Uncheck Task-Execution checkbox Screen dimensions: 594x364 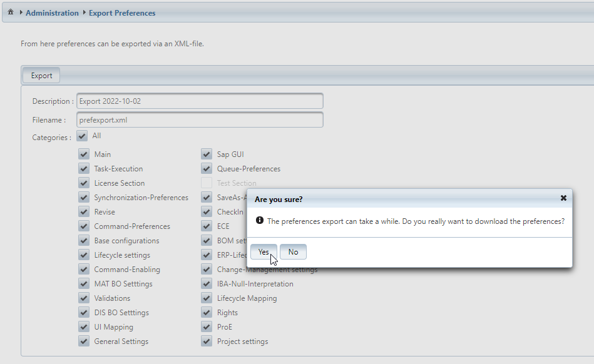coord(83,169)
